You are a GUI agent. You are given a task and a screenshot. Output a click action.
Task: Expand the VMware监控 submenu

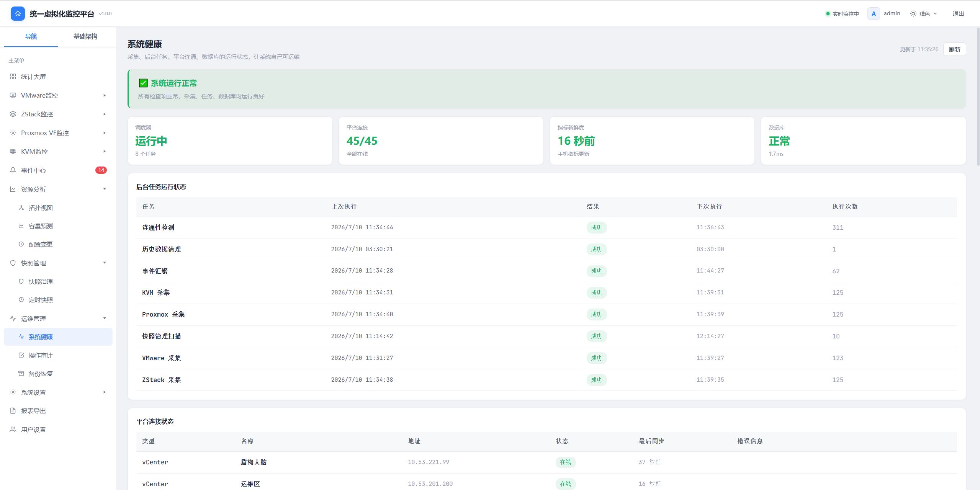(x=105, y=95)
